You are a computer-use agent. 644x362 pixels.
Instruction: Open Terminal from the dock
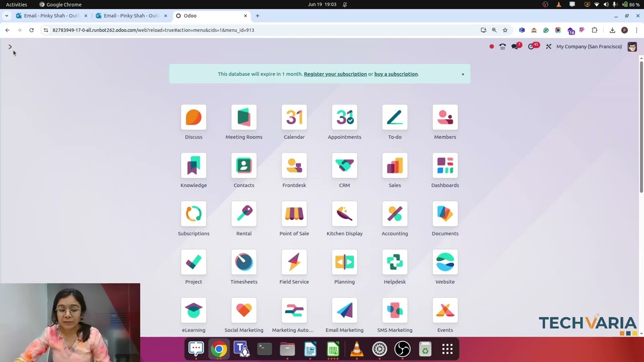pos(264,349)
